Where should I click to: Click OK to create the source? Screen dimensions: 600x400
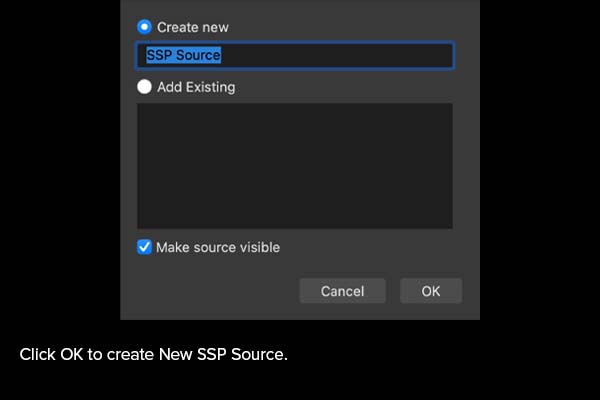click(x=431, y=291)
